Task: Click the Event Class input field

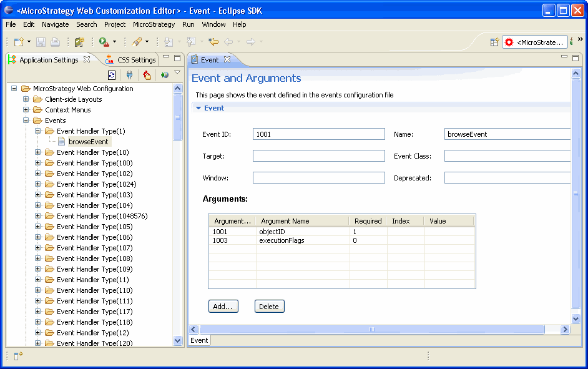Action: [x=507, y=156]
